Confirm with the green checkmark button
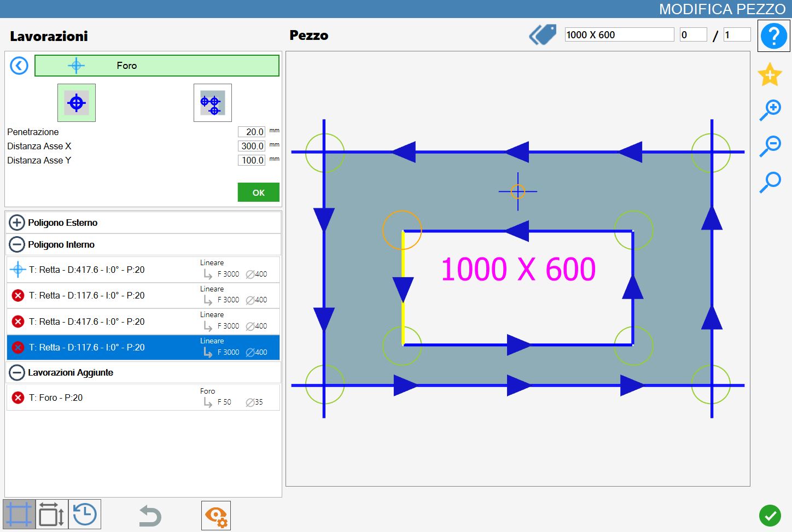This screenshot has width=792, height=532. pyautogui.click(x=770, y=515)
